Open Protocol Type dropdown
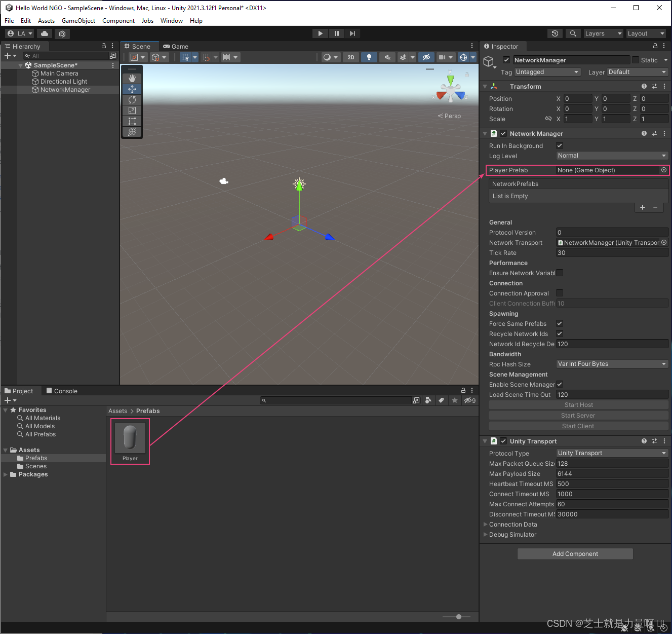Image resolution: width=672 pixels, height=634 pixels. coord(612,453)
